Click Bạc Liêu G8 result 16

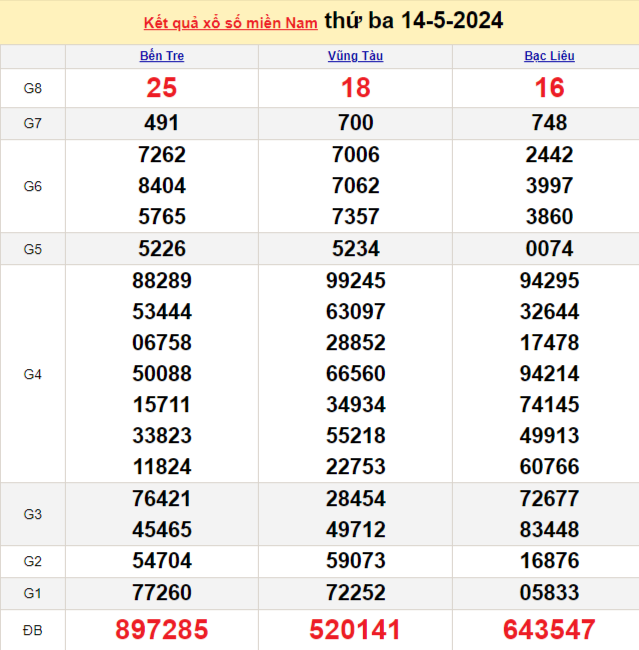pos(549,88)
